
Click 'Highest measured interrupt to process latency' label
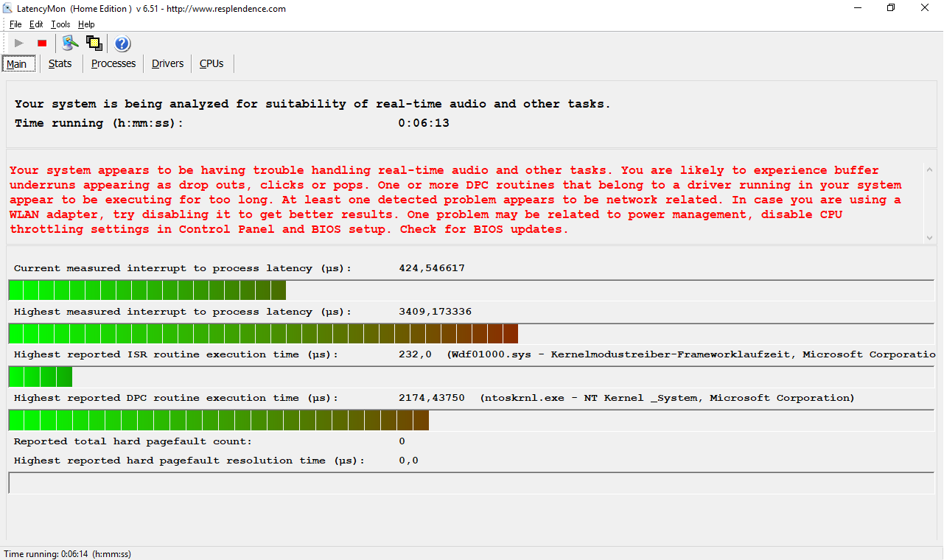(x=183, y=312)
